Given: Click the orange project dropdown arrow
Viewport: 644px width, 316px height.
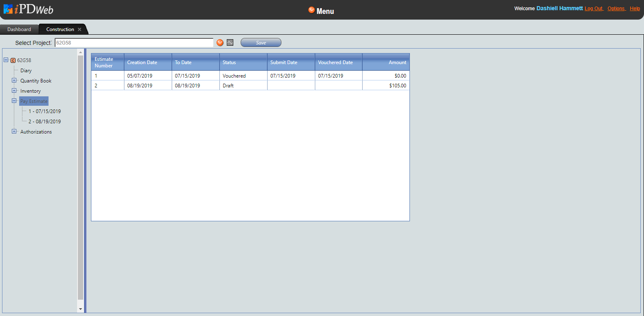Looking at the screenshot, I should [x=220, y=43].
